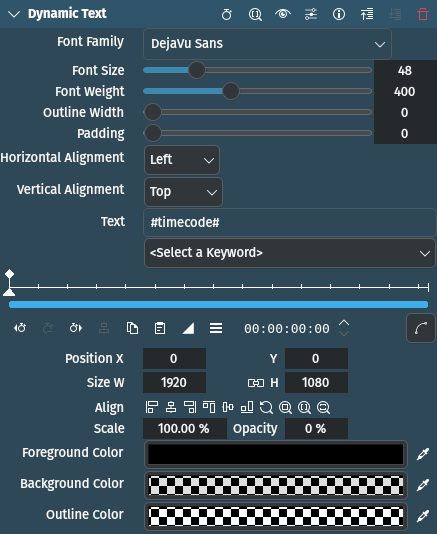437x534 pixels.
Task: Reset geometry rotate icon in Align row
Action: pyautogui.click(x=266, y=407)
